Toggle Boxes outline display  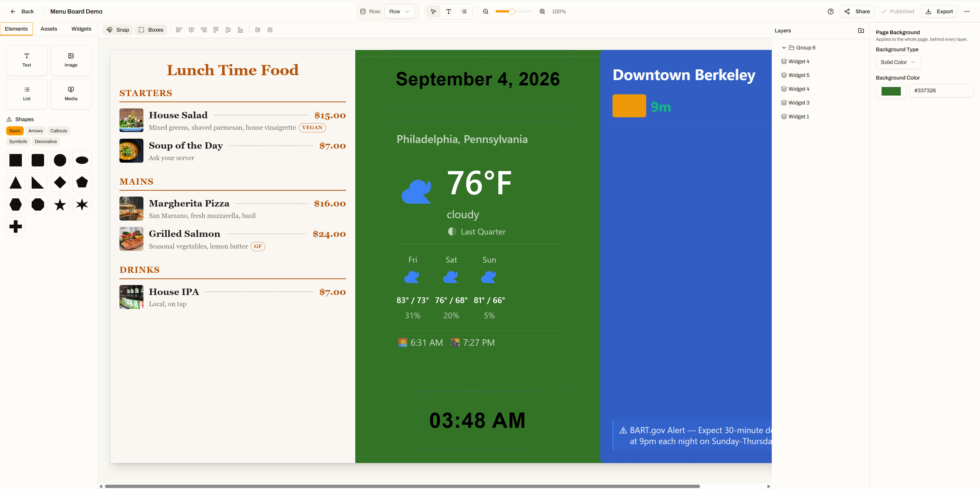pos(151,30)
